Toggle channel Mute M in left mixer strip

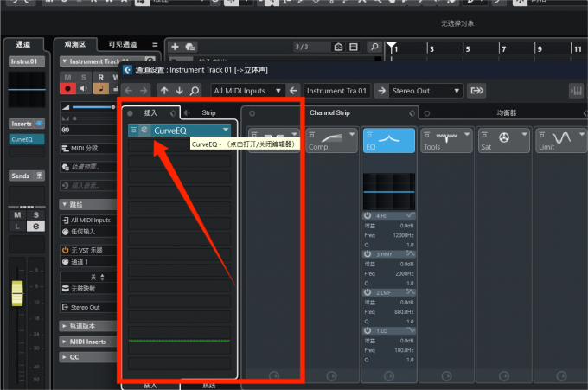pos(17,214)
